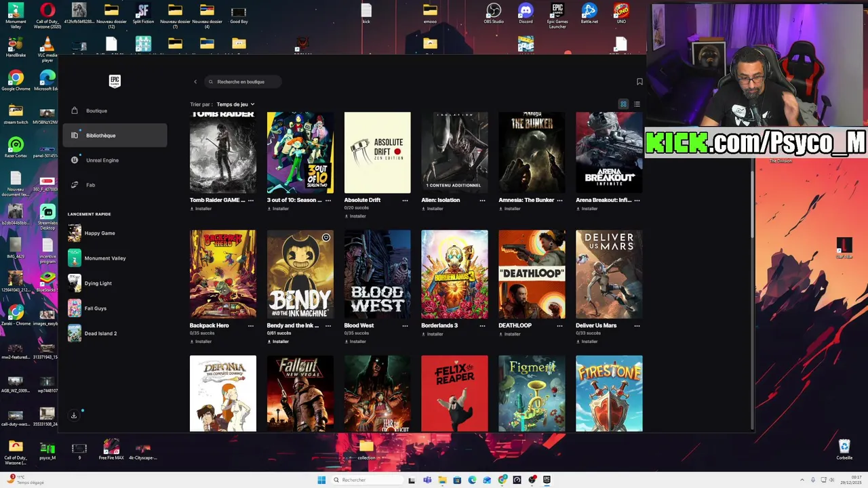Screen dimensions: 868x488
Task: Open Free Fire MAX desktop shortcut
Action: (x=111, y=450)
